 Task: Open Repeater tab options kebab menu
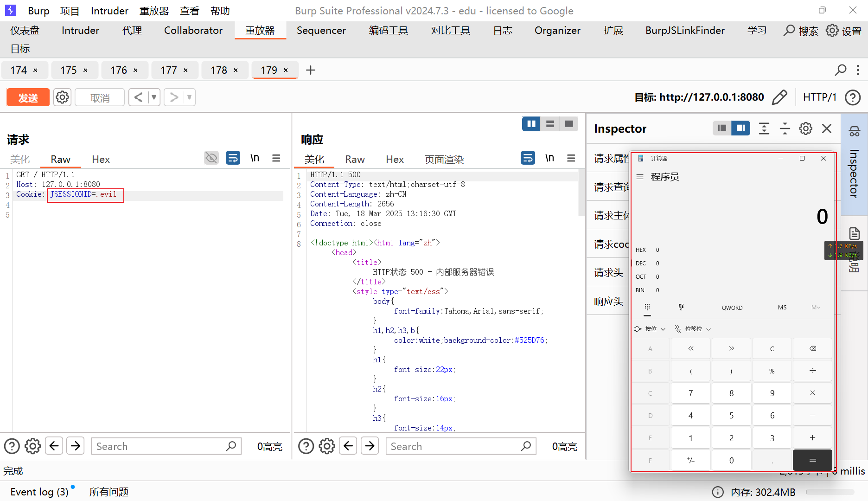click(x=858, y=70)
